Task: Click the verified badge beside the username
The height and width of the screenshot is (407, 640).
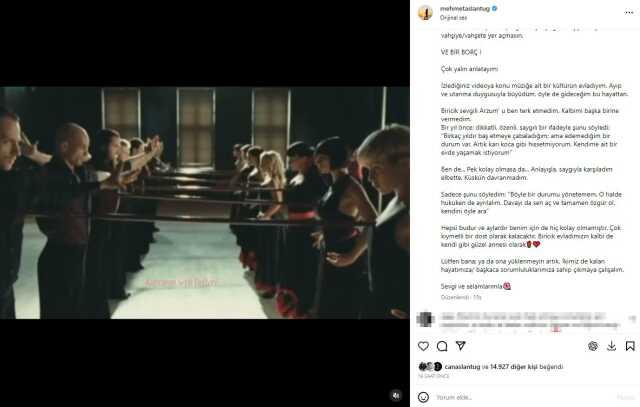Action: 495,8
